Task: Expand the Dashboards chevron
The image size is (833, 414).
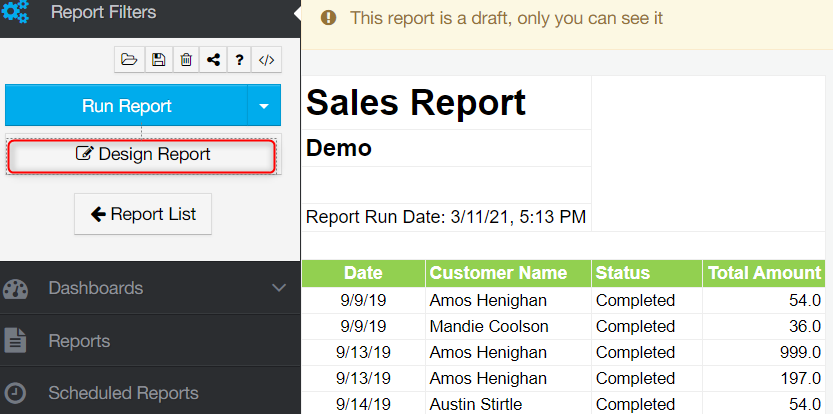Action: [279, 288]
